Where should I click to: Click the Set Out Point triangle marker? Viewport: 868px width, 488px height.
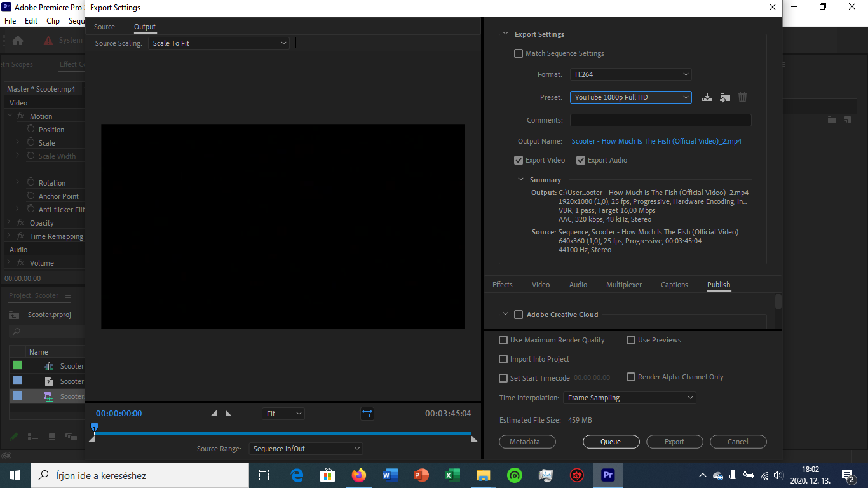[x=228, y=414]
